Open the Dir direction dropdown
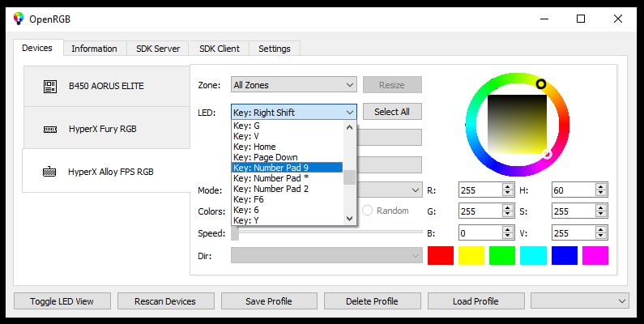Viewport: 644px width, 324px height. pyautogui.click(x=326, y=256)
